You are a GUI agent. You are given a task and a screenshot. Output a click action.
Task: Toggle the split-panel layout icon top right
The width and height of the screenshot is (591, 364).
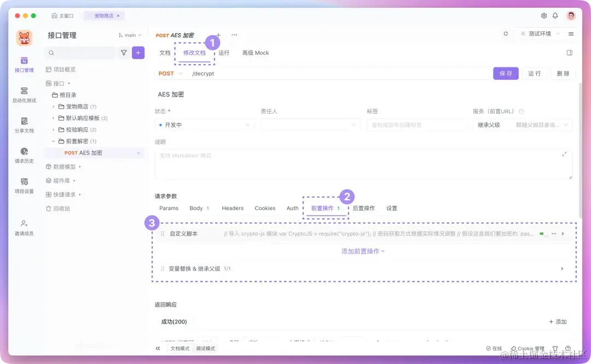[569, 53]
